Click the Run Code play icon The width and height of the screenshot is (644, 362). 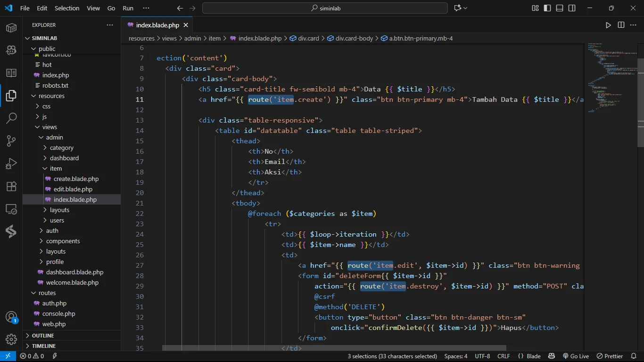[608, 25]
